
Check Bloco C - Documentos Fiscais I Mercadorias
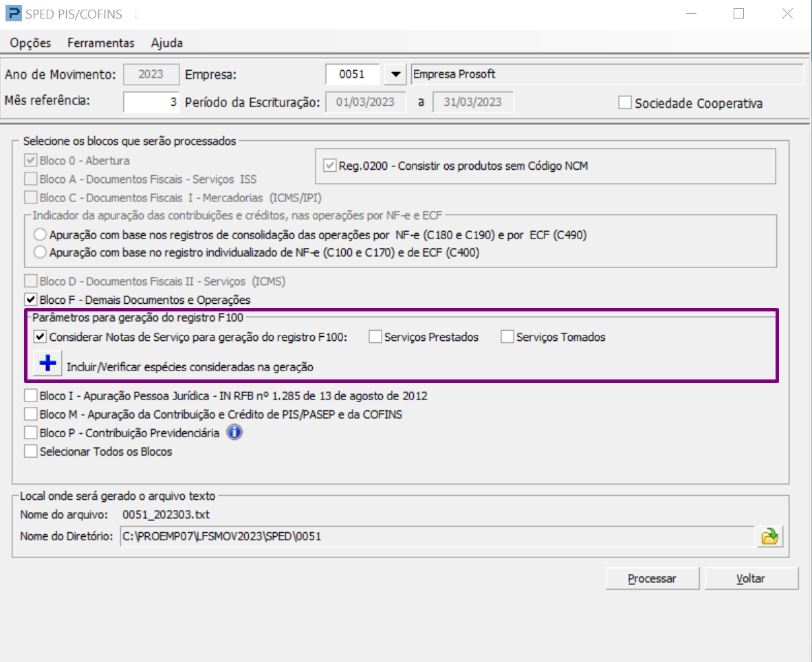click(x=30, y=197)
